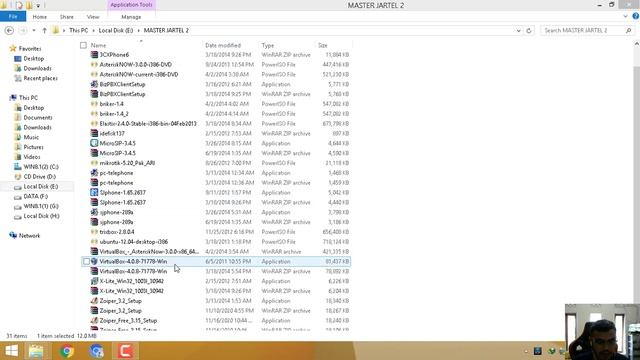This screenshot has height=360, width=640.
Task: Switch to the Share ribbon tab
Action: coord(67,17)
